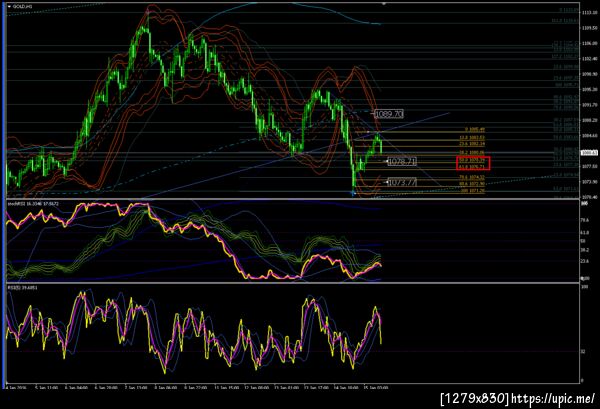Click the 61.8 Fibonacci level label
The width and height of the screenshot is (600, 409).
(x=473, y=167)
